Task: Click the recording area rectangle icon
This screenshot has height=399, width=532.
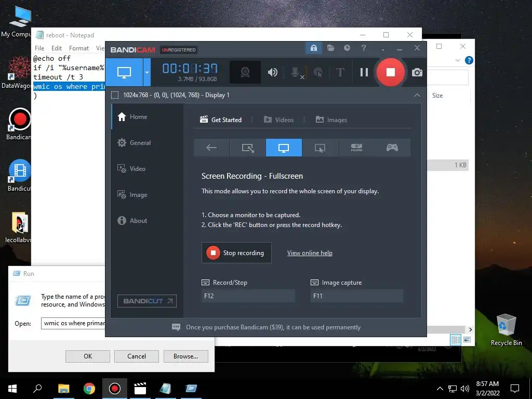Action: point(115,95)
